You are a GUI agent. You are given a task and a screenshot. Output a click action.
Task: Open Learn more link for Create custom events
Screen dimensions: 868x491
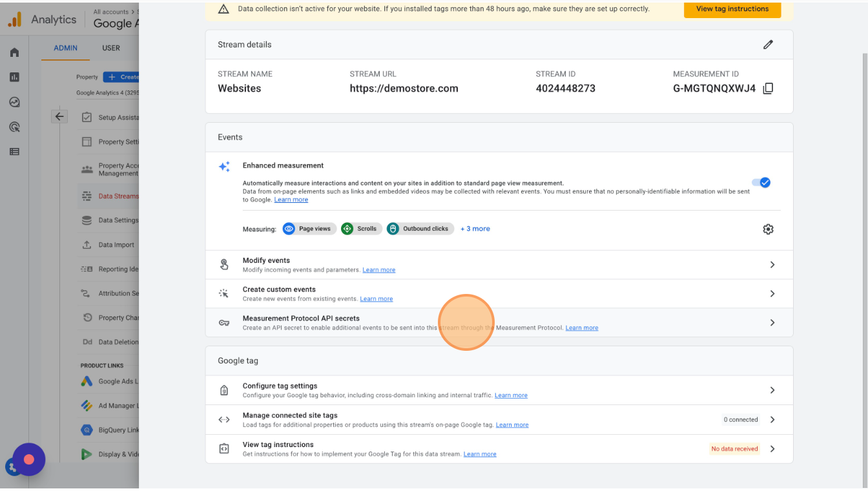pos(377,299)
